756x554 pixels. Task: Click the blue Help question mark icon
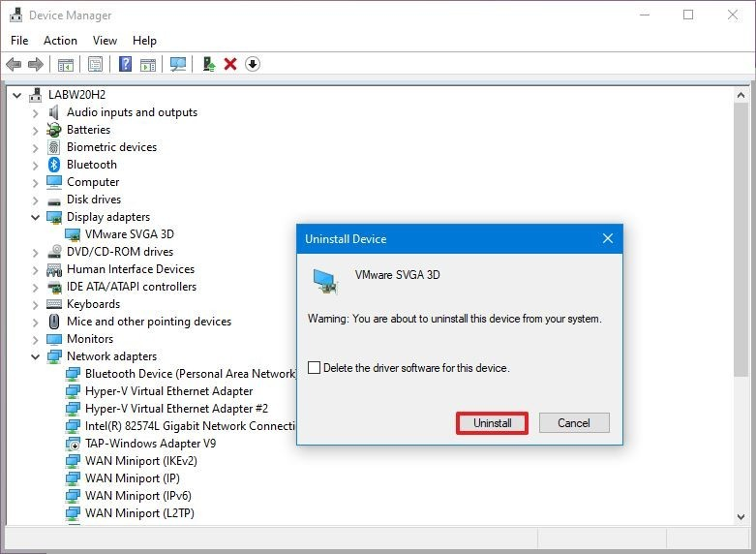pyautogui.click(x=126, y=64)
